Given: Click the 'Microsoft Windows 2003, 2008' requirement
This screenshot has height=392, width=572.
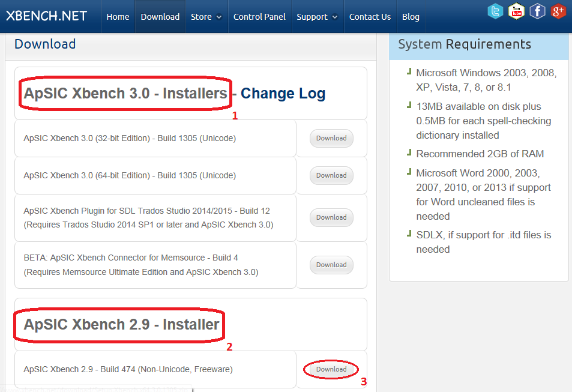Looking at the screenshot, I should 486,80.
